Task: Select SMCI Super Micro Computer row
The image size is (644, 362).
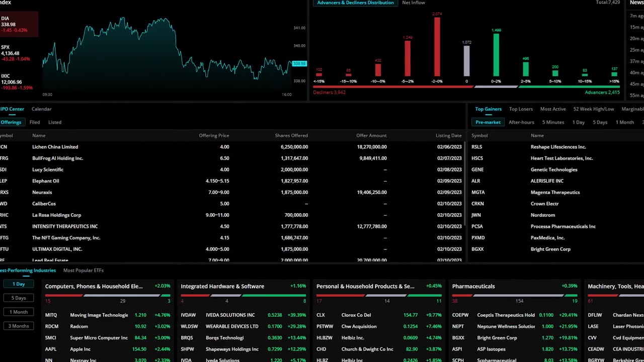Action: (108, 338)
